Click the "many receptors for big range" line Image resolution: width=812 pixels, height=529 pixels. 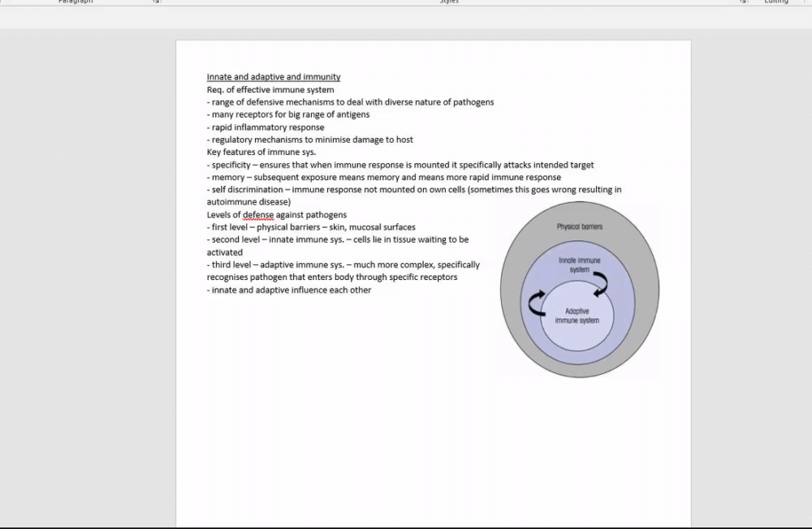click(288, 114)
